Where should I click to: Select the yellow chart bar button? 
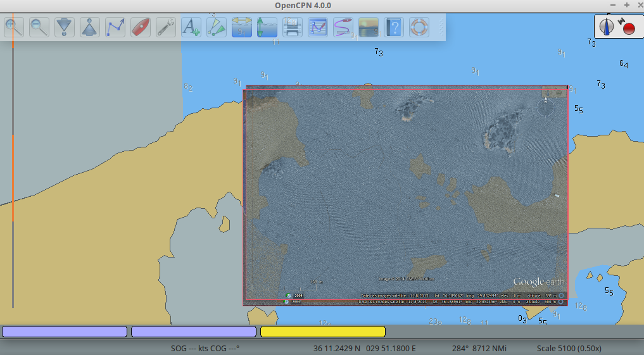323,332
